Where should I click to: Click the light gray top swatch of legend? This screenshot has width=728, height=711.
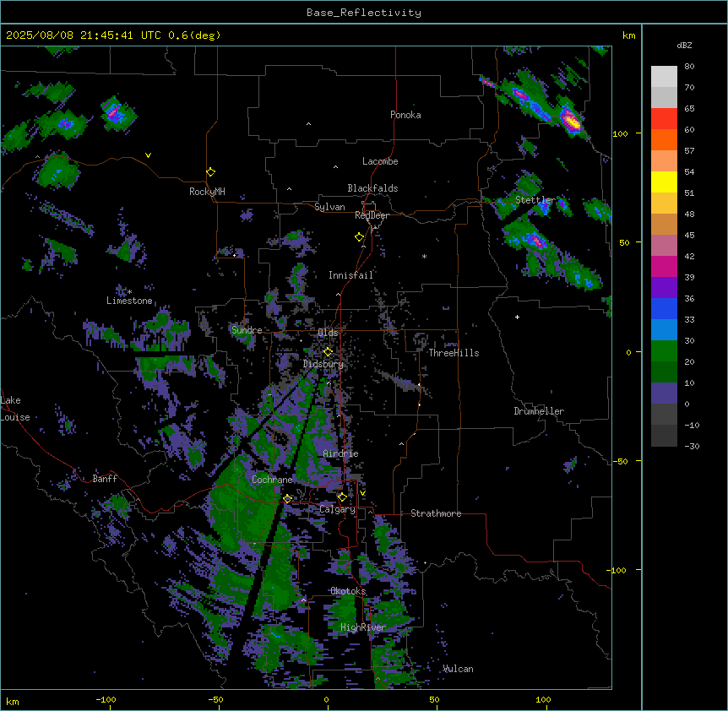[664, 77]
